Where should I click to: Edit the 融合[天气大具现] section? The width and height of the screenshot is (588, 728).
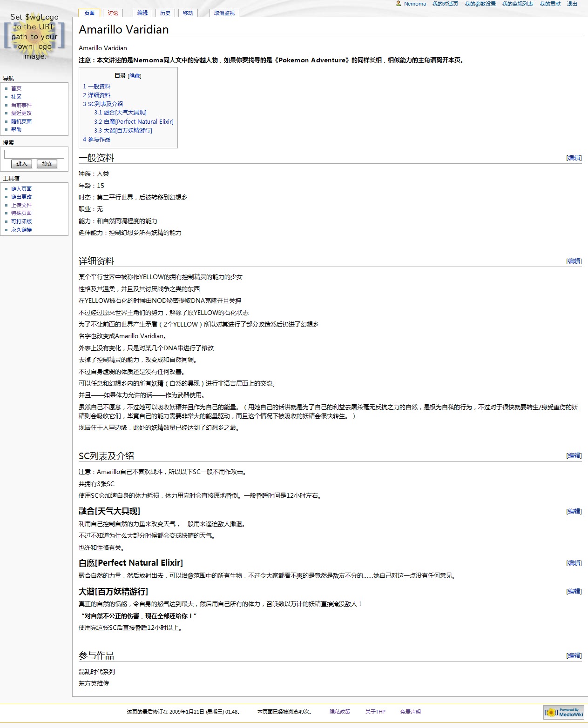tap(574, 511)
